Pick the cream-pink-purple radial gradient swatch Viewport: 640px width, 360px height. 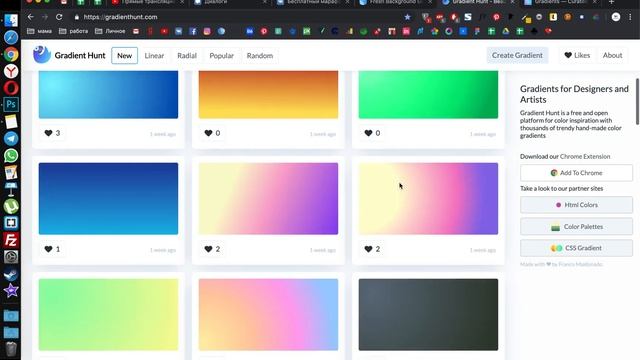428,199
